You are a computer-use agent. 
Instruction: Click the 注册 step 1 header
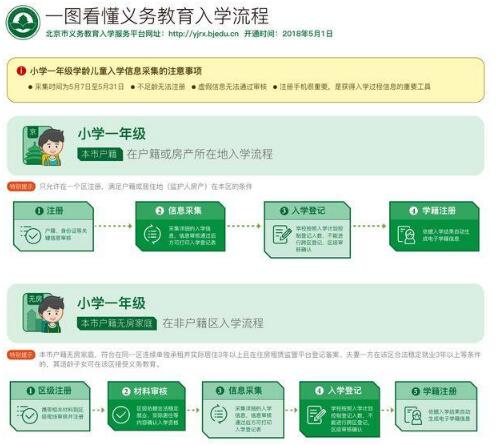53,211
